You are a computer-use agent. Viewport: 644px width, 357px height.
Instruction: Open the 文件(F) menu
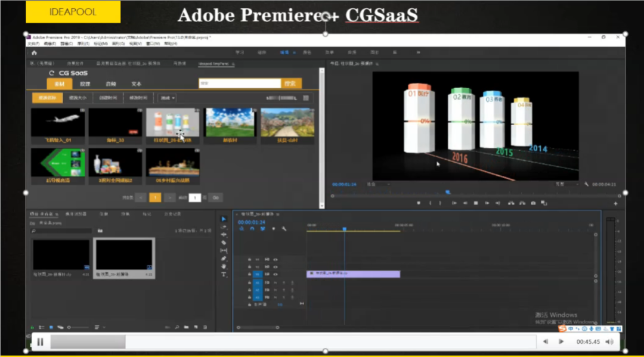point(33,44)
